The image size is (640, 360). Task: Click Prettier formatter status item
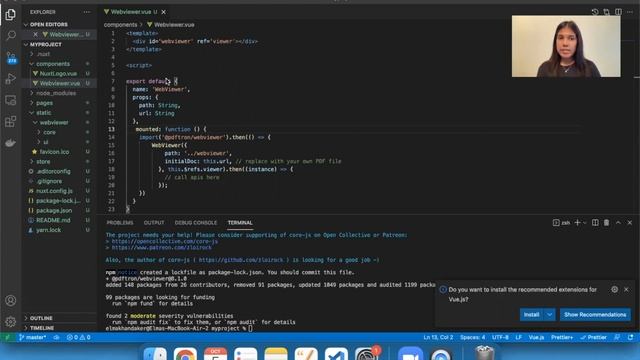coord(593,338)
